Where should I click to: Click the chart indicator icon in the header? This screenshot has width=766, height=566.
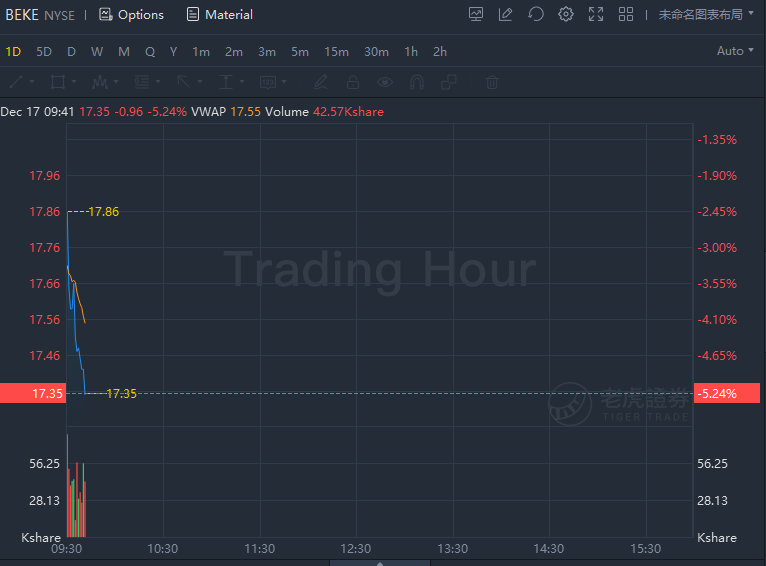tap(476, 14)
